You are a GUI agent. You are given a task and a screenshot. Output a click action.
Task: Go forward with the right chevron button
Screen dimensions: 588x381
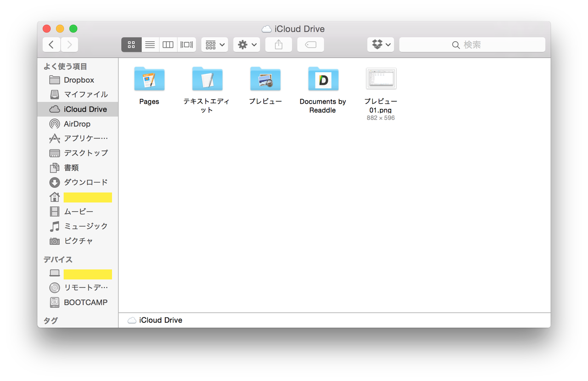[x=69, y=45]
